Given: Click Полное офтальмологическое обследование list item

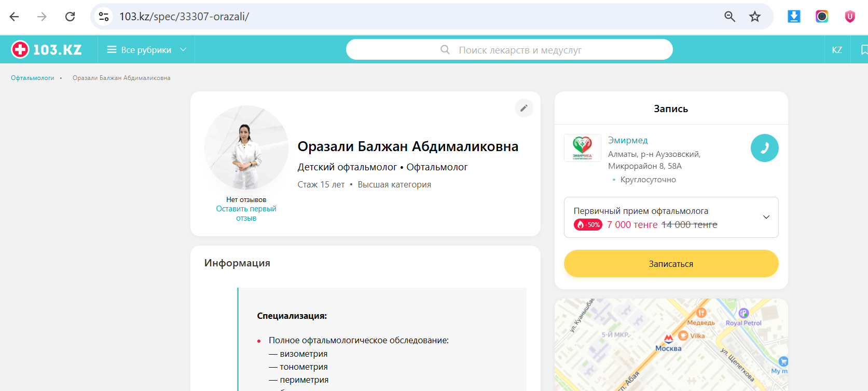Looking at the screenshot, I should [x=359, y=341].
